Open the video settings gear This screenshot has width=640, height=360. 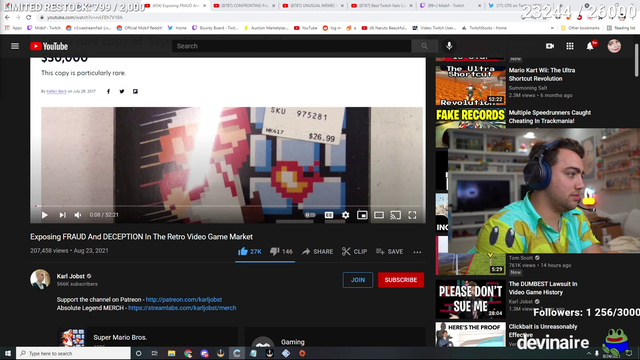(x=345, y=215)
